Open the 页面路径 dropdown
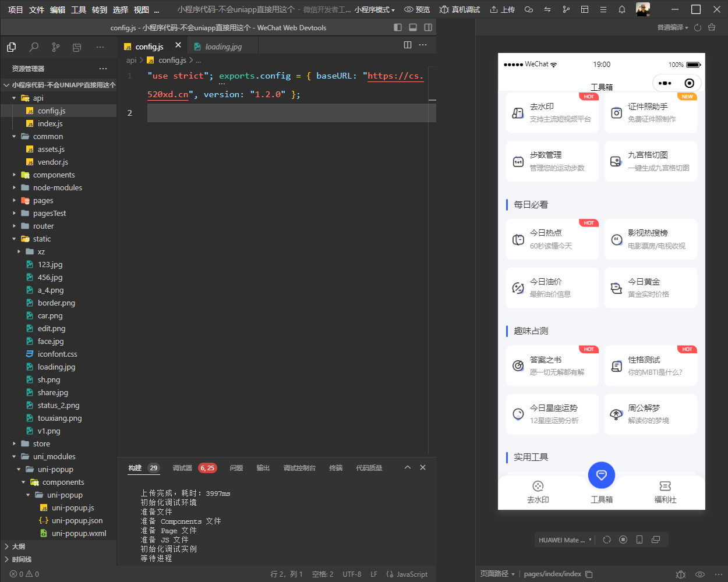Screen dimensions: 728x582 coord(497,574)
